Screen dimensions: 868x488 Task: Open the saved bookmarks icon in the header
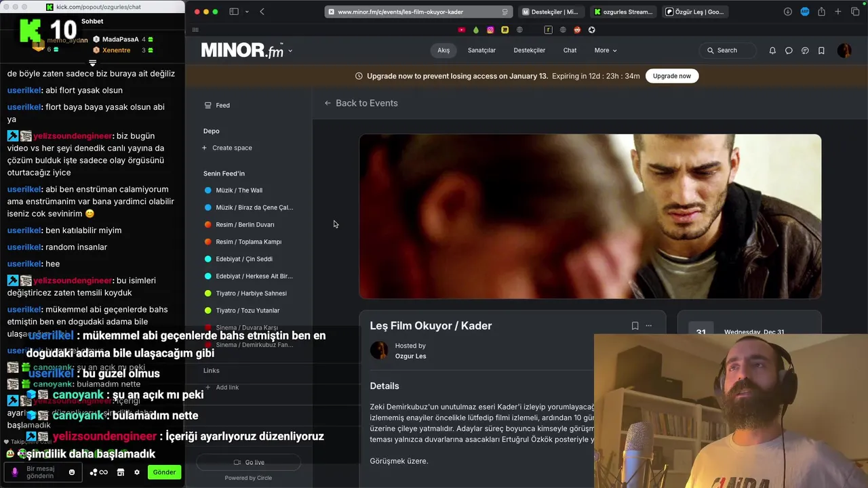(821, 50)
